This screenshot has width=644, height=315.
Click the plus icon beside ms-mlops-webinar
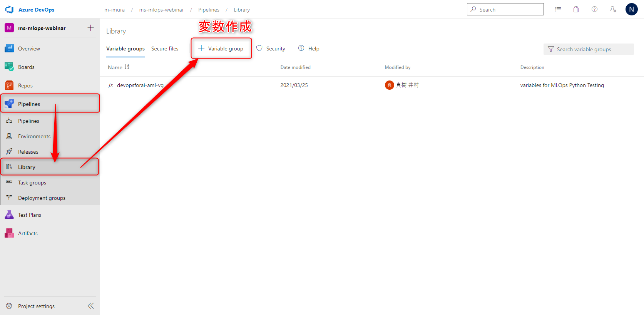click(91, 28)
